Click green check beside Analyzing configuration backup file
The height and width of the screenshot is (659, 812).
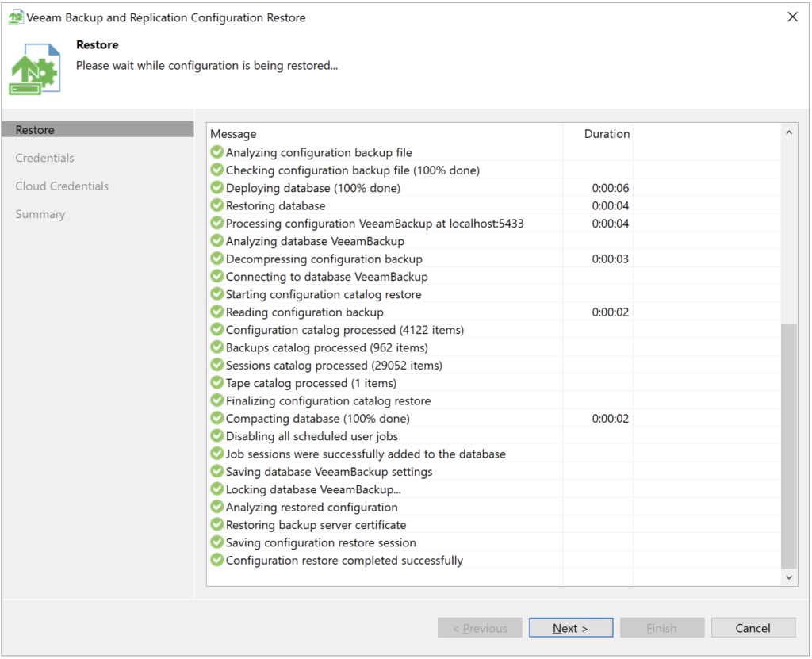(x=217, y=152)
